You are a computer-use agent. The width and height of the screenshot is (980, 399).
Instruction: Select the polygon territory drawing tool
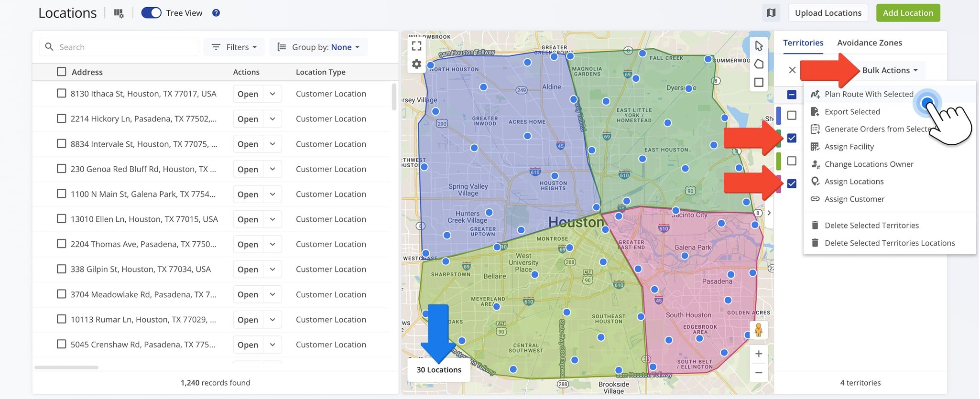click(759, 64)
